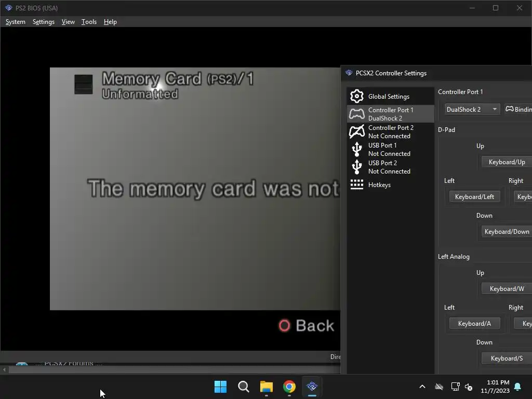This screenshot has width=532, height=399.
Task: Rebind D-Pad Down Keyboard/Down button
Action: pyautogui.click(x=507, y=232)
